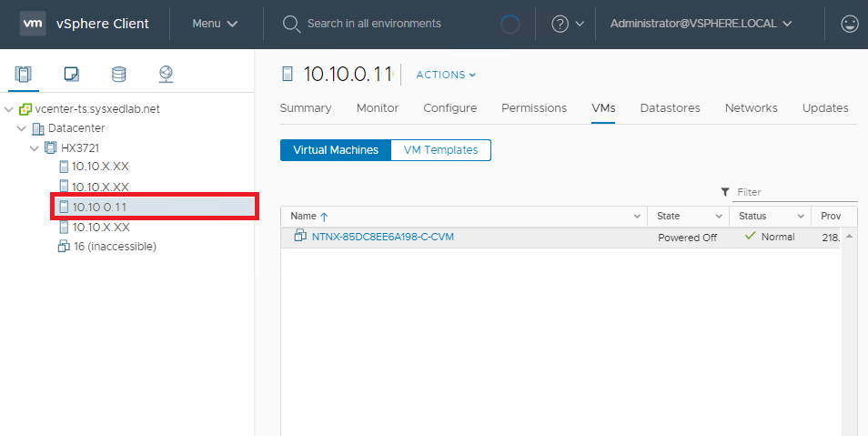Switch to the Updates tab
Screen dimensions: 868x436
pyautogui.click(x=825, y=108)
